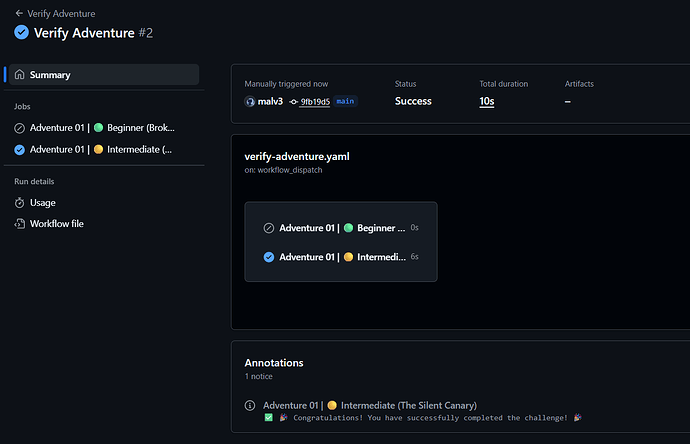
Task: Open the Usage run details page
Action: [x=42, y=202]
